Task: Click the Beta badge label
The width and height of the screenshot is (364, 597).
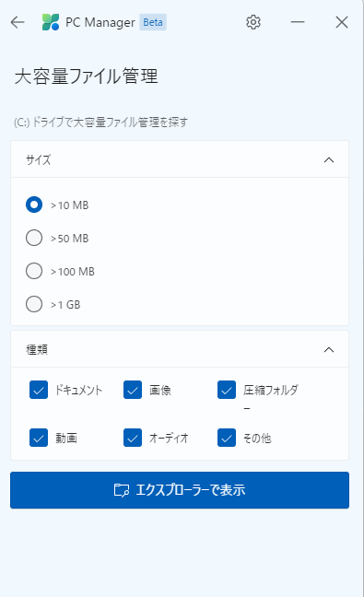Action: point(153,22)
